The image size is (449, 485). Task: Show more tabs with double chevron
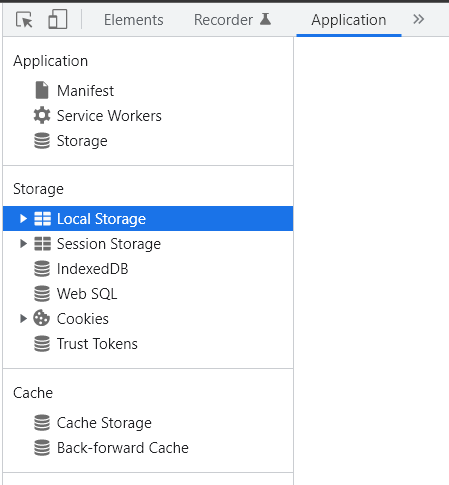[418, 19]
